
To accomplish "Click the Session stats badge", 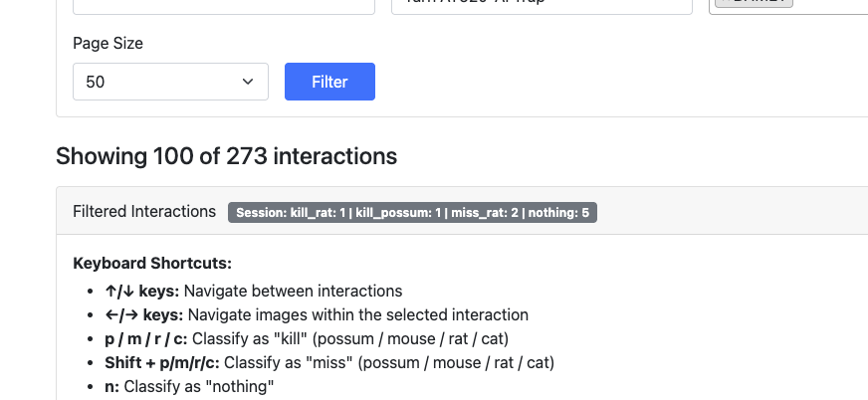I will pos(412,212).
